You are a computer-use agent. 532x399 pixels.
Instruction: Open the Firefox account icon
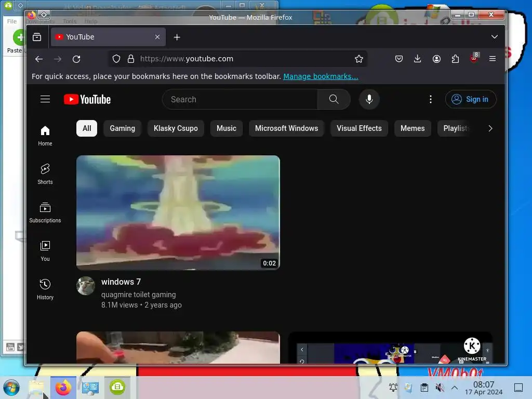point(436,59)
